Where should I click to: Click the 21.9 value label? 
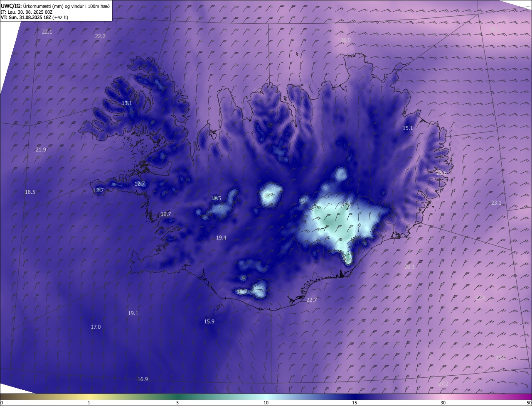click(x=41, y=149)
